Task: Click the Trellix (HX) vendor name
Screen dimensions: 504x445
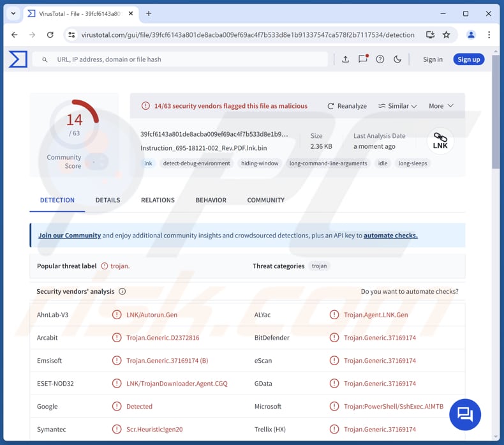Action: point(270,429)
